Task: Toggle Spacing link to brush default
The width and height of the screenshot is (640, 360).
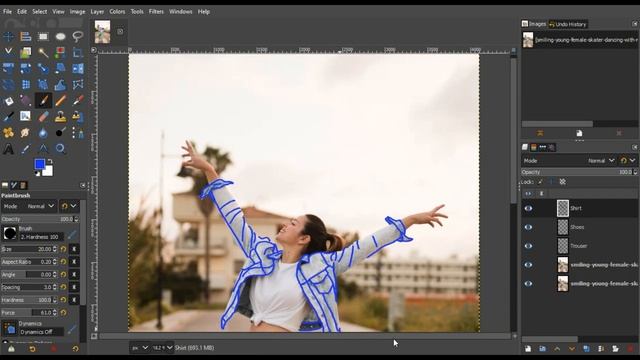Action: [x=74, y=287]
